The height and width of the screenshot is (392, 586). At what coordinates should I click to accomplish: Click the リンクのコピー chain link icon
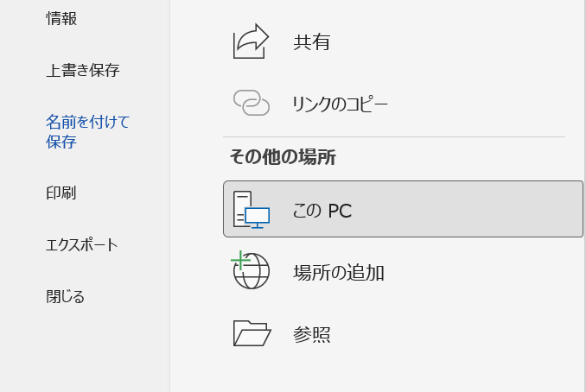click(252, 104)
